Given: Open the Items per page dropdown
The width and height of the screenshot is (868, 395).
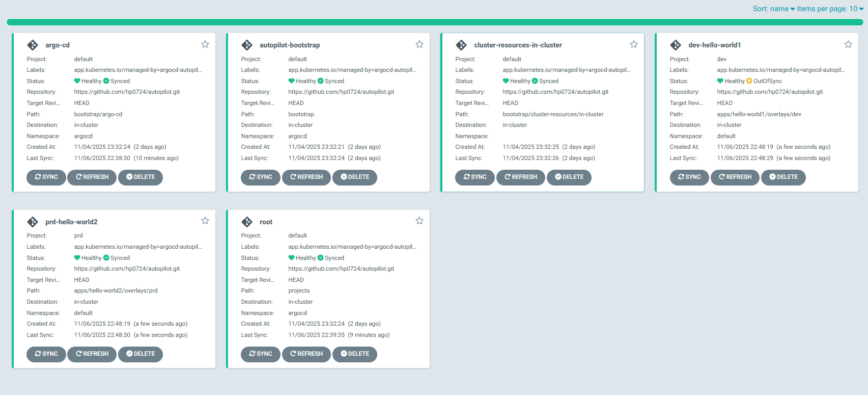Looking at the screenshot, I should pyautogui.click(x=830, y=9).
